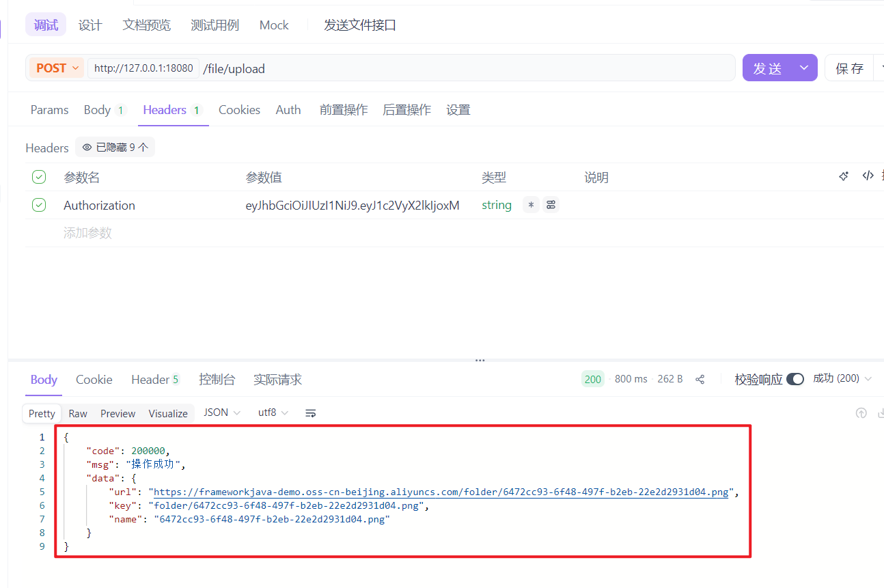Screen dimensions: 884x588
Task: Click the asterisk required icon beside string
Action: (x=531, y=205)
